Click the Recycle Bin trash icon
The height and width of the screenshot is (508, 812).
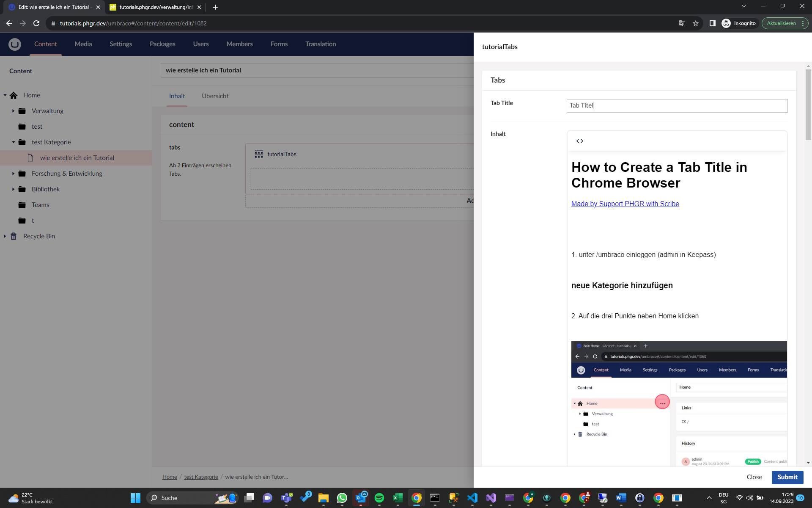tap(14, 236)
